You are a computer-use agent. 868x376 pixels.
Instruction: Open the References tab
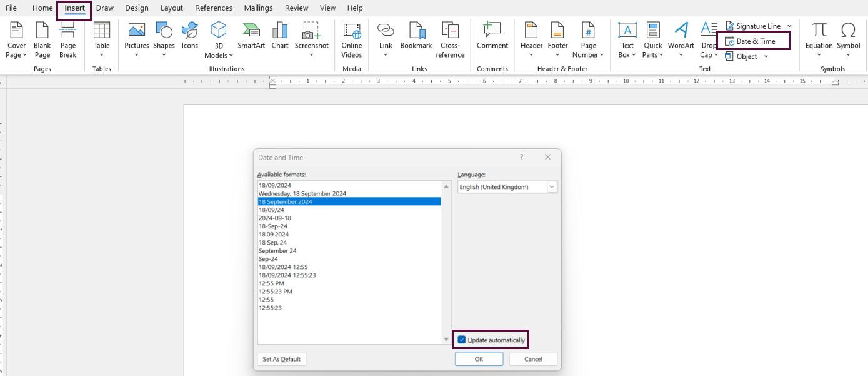point(213,8)
